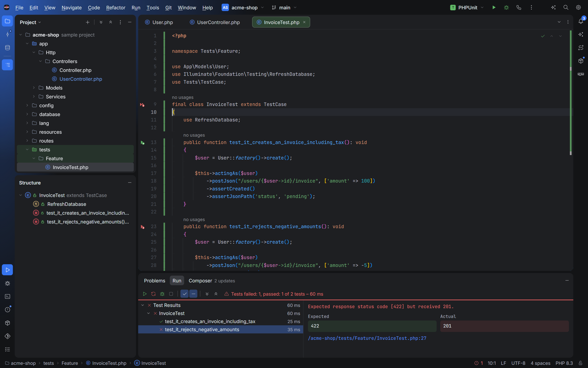Open the Commit tool window icon
Image resolution: width=588 pixels, height=368 pixels.
[7, 34]
